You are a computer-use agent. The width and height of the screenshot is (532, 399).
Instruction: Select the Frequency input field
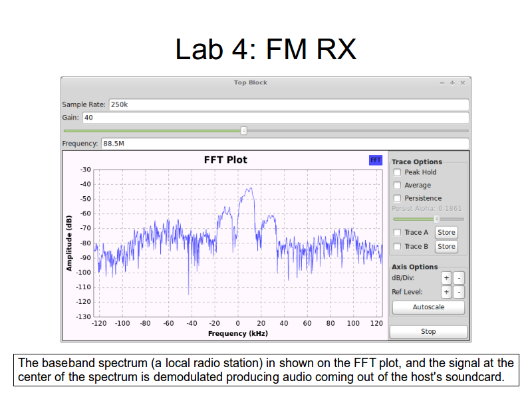pos(285,144)
